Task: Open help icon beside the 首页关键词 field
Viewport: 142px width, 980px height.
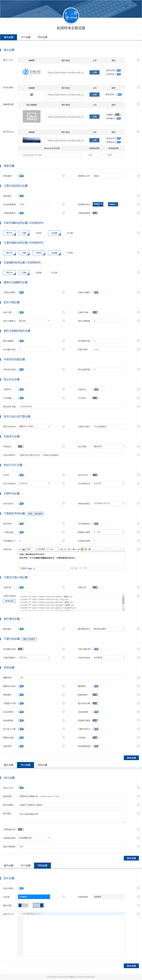Action: coord(138,805)
